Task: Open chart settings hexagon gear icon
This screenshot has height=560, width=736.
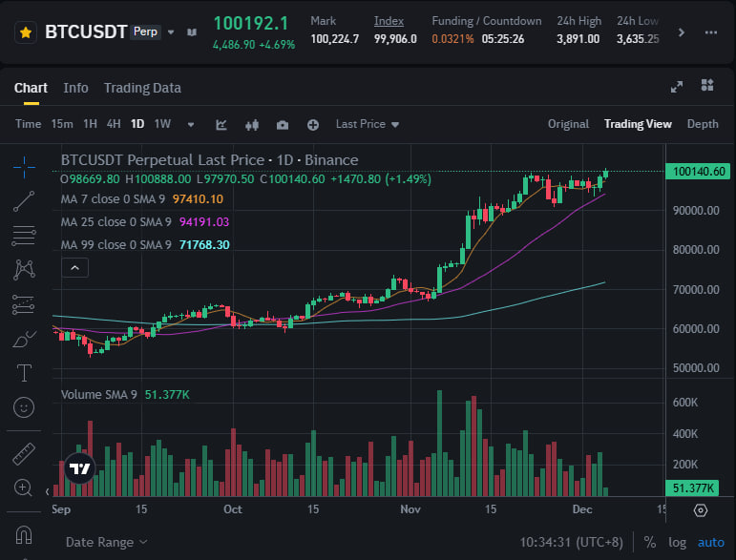Action: click(x=701, y=510)
